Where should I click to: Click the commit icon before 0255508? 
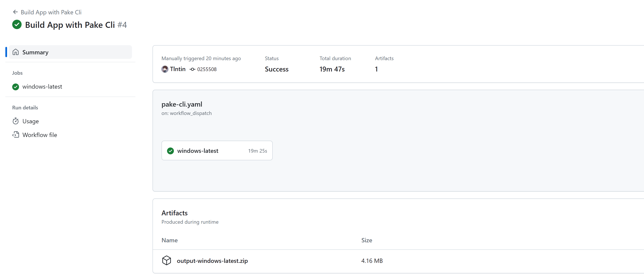(x=192, y=69)
